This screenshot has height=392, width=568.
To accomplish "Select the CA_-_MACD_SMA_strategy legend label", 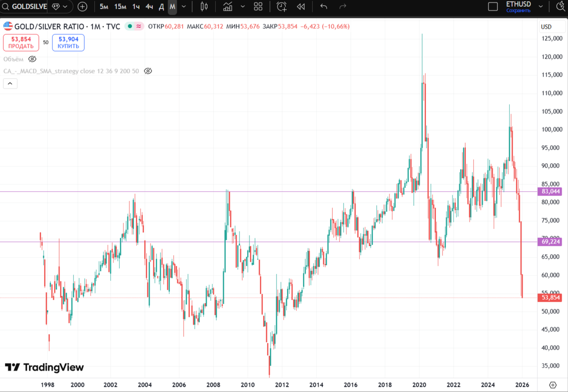I will coord(71,71).
